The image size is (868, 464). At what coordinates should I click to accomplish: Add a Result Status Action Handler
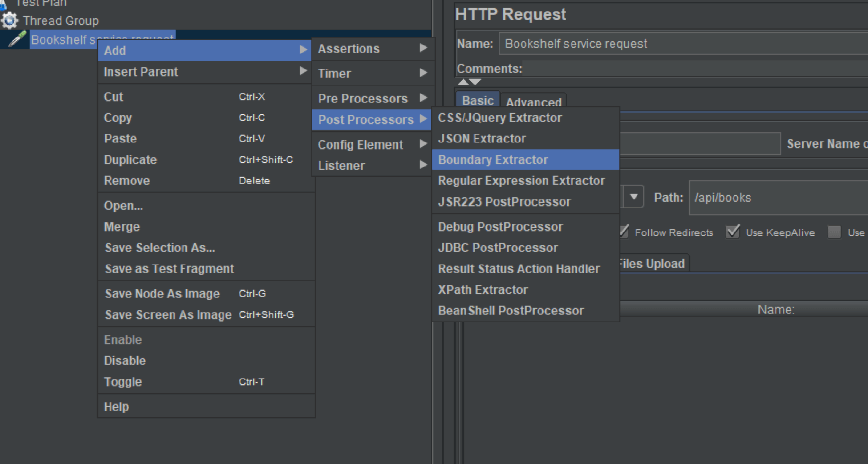click(x=525, y=269)
